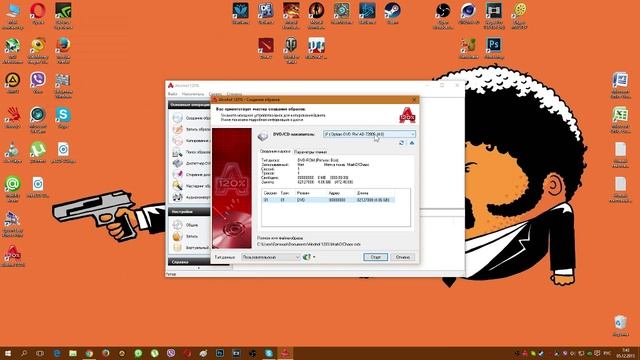Open the second menu in Alcohol menu bar
Screen dimensions: 640x360
tap(193, 94)
